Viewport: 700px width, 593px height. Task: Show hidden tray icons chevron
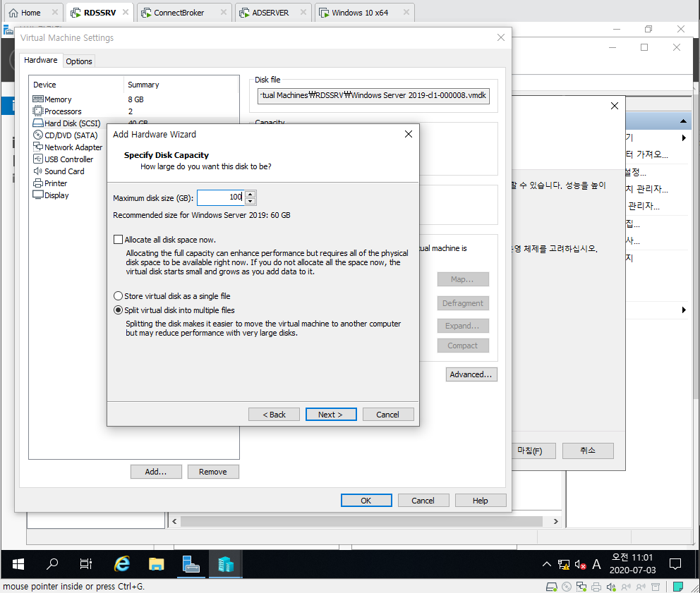546,565
